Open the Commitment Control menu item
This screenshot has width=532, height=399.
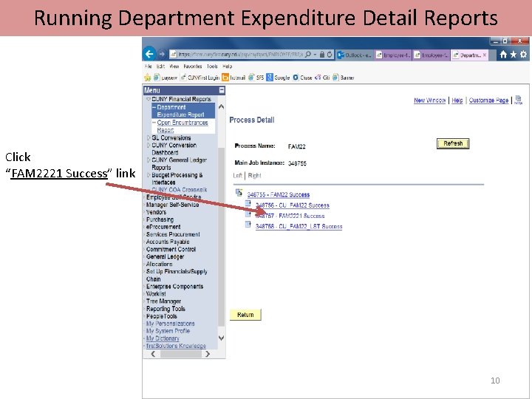coord(171,249)
